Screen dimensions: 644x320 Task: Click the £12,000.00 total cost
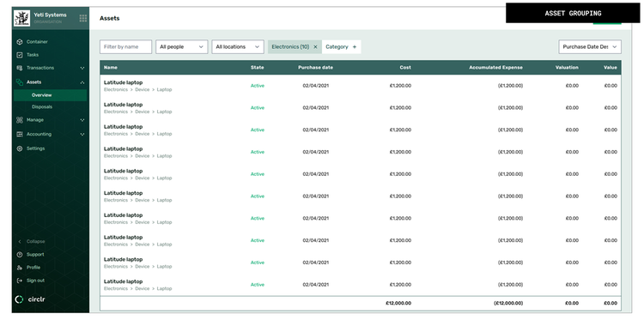tap(398, 303)
